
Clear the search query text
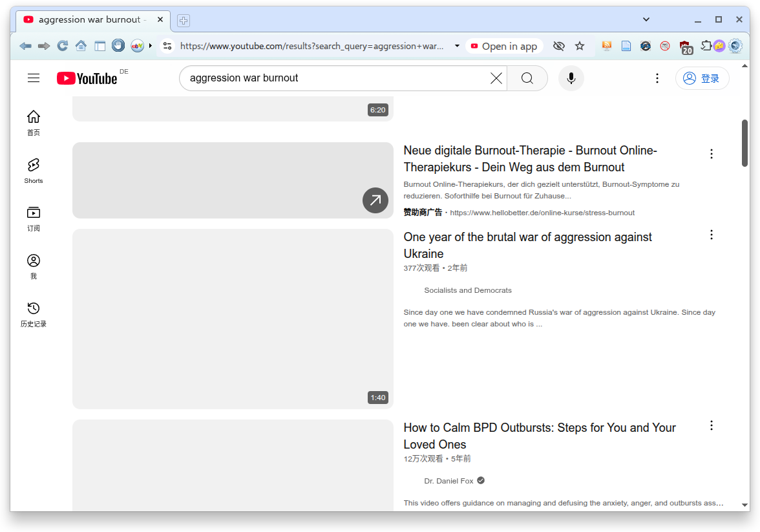tap(496, 78)
